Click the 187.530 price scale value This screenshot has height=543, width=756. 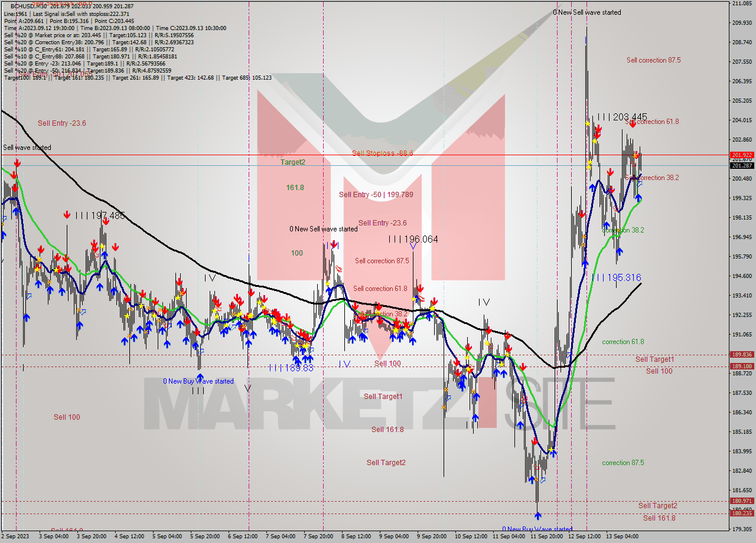tap(742, 393)
